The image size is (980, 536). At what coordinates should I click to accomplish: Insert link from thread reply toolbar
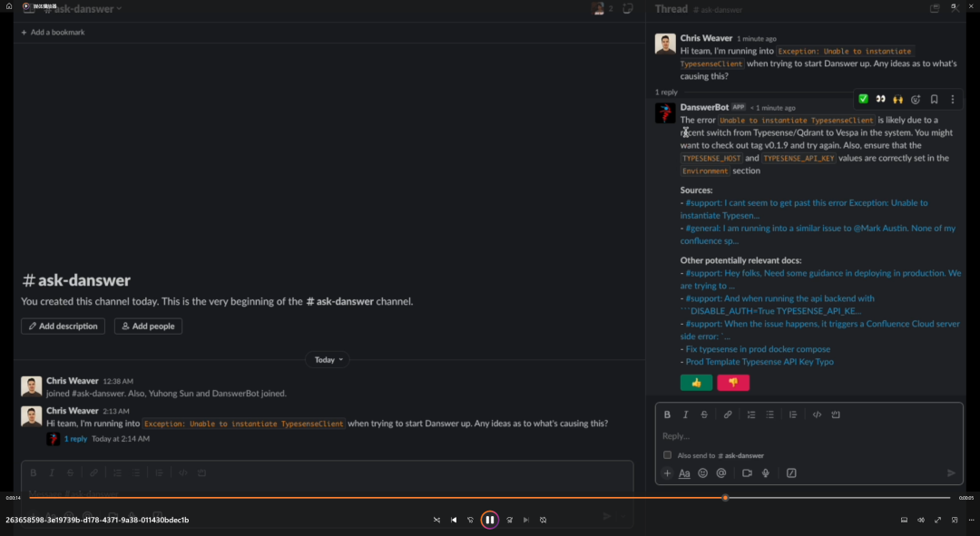[728, 414]
